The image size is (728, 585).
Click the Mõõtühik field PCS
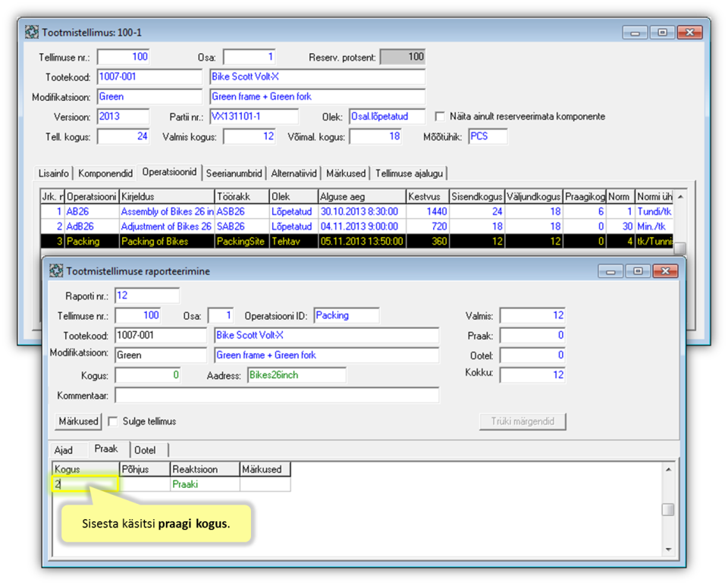[488, 136]
